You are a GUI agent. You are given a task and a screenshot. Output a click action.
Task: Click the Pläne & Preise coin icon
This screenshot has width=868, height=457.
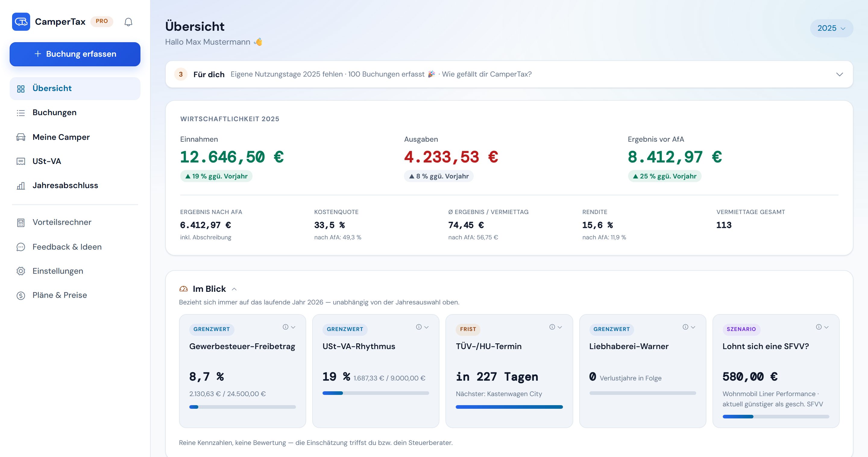coord(21,295)
